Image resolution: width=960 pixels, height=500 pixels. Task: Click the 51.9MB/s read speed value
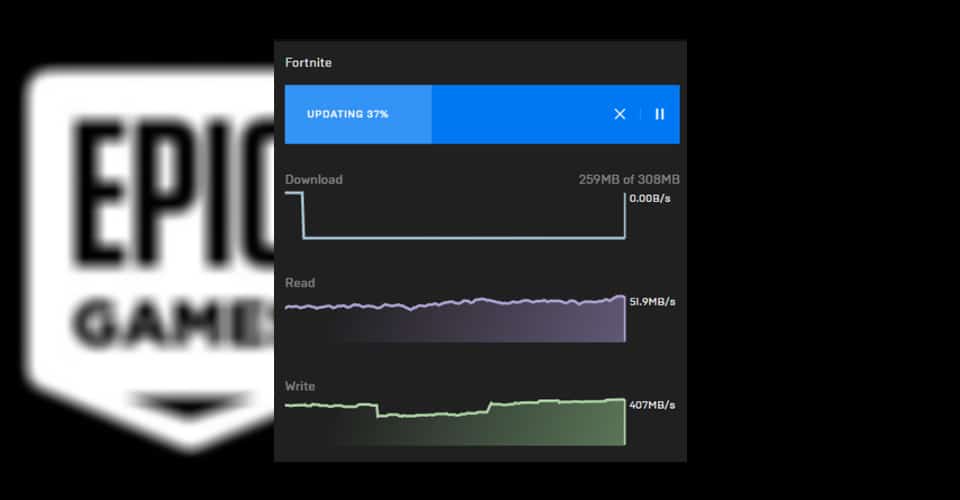pyautogui.click(x=652, y=302)
